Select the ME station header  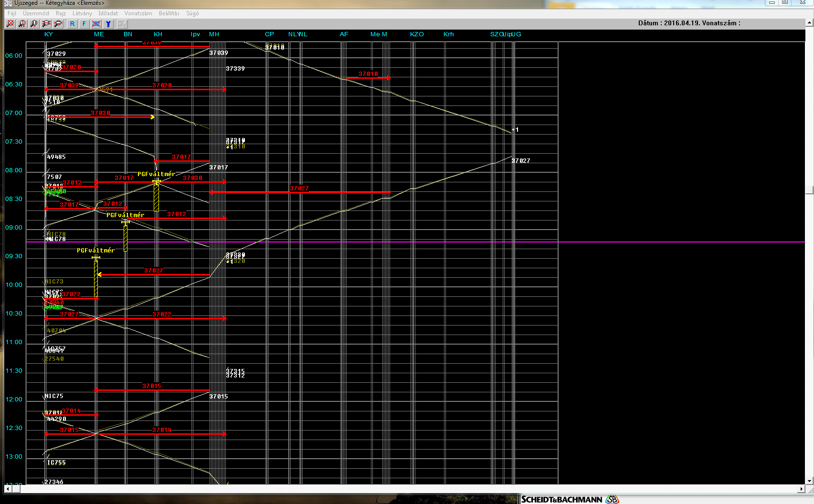pyautogui.click(x=99, y=34)
